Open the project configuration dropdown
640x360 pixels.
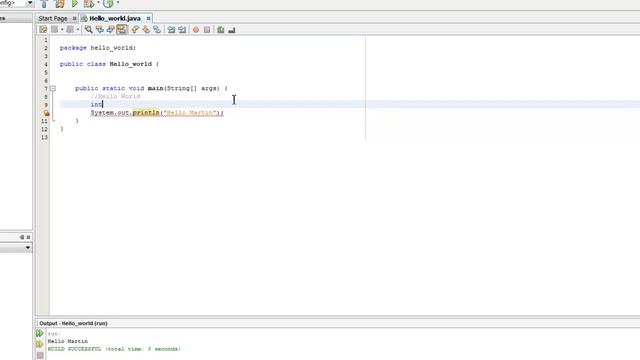point(29,3)
